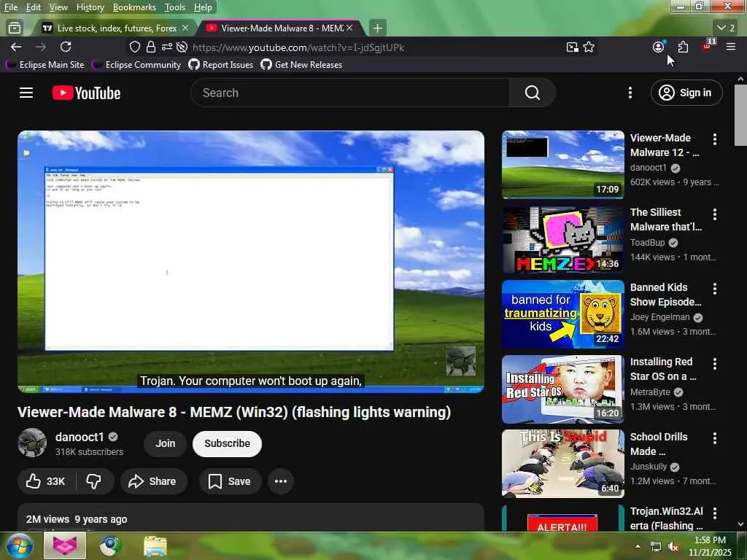Share the video
747x560 pixels.
tap(153, 481)
